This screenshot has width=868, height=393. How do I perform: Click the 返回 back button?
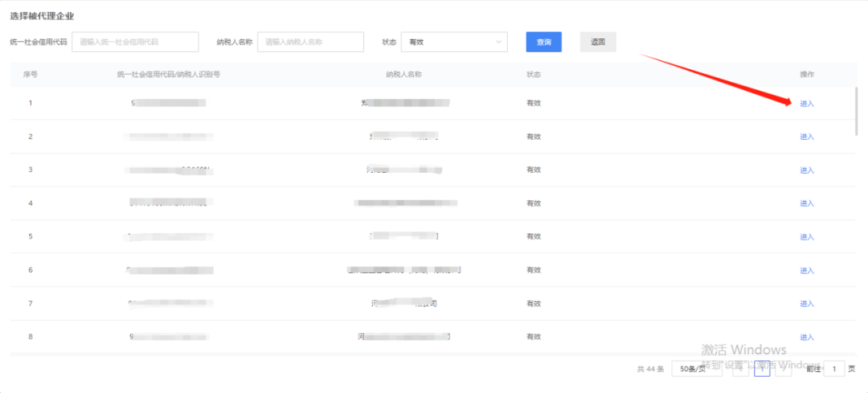tap(597, 42)
